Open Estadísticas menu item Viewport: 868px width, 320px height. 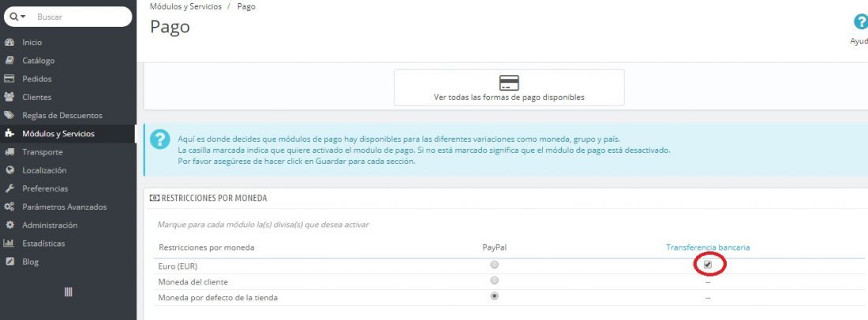point(43,244)
